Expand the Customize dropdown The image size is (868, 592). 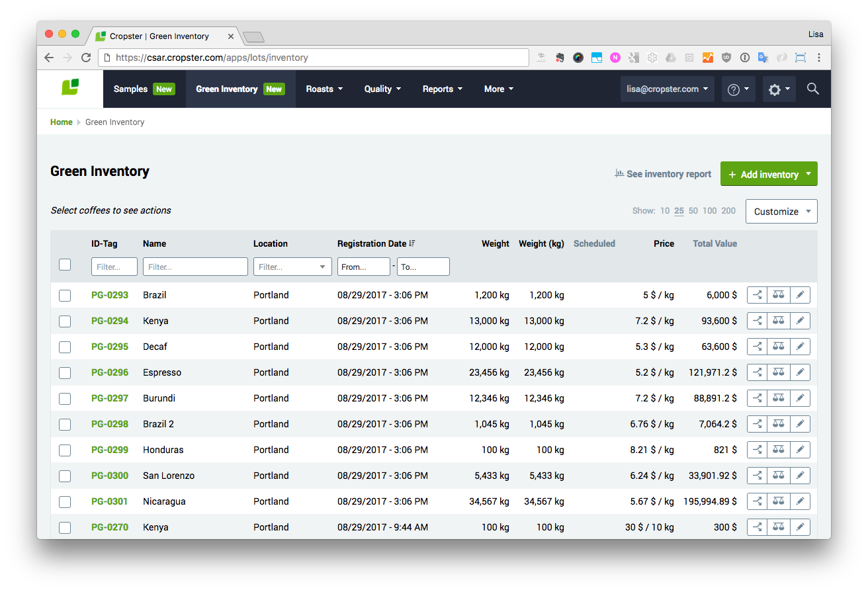pos(781,212)
